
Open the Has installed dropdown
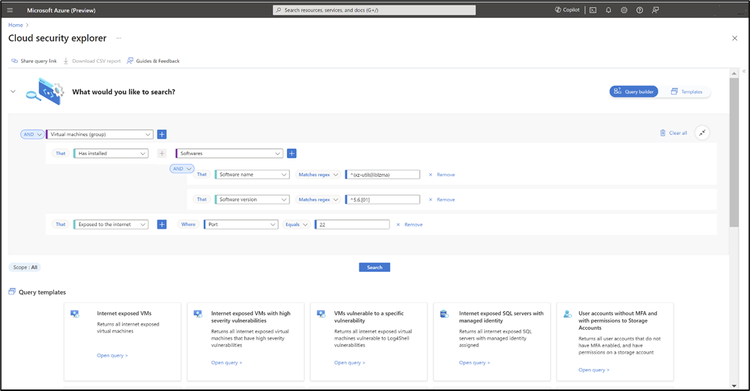click(x=111, y=154)
